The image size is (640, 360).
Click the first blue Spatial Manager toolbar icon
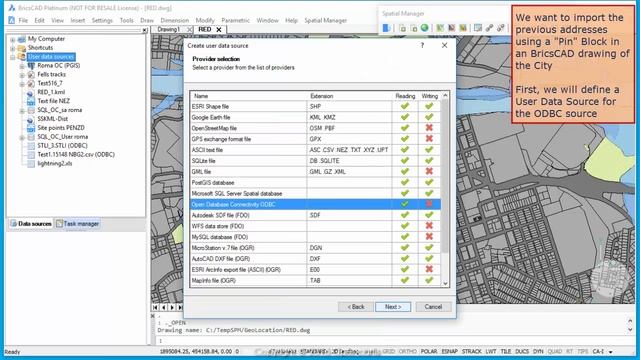[x=386, y=28]
